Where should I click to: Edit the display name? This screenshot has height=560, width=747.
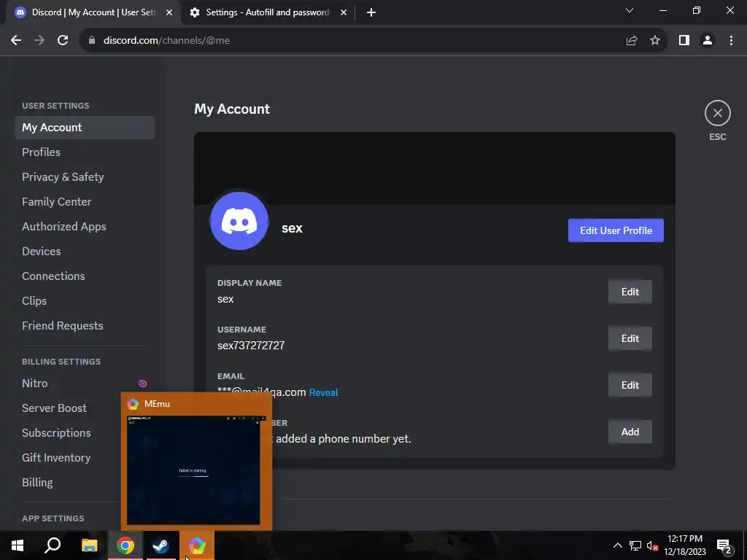[630, 292]
